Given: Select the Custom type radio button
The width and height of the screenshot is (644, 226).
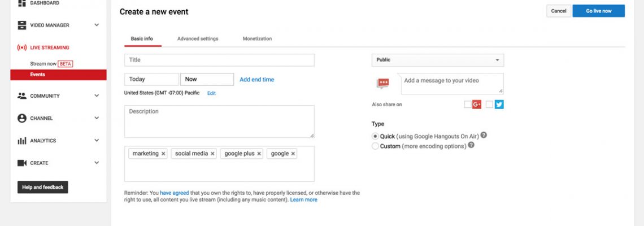Looking at the screenshot, I should pos(375,146).
